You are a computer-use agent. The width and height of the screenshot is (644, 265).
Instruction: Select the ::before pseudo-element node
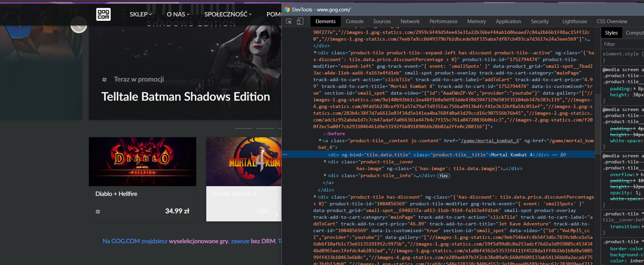334,134
